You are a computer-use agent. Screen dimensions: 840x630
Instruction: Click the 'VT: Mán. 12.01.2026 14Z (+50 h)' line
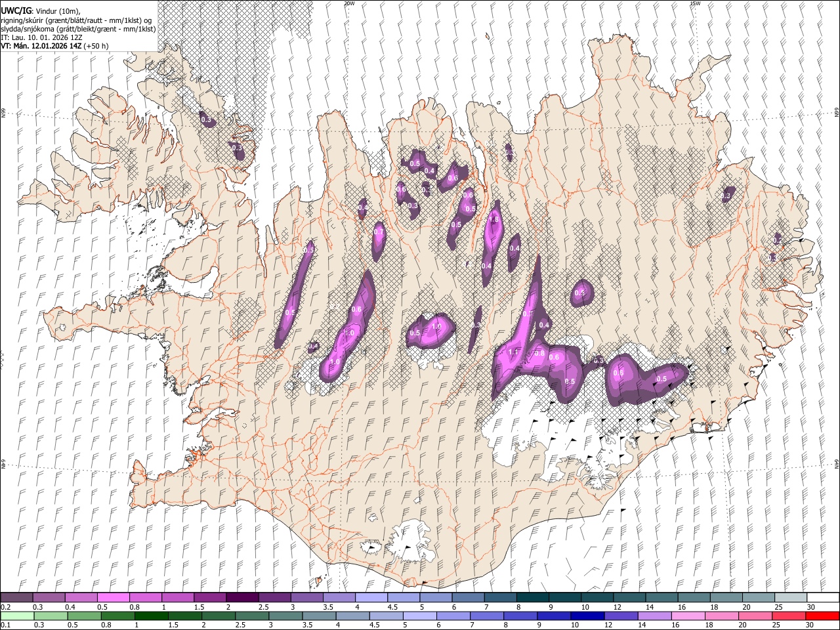click(x=55, y=46)
